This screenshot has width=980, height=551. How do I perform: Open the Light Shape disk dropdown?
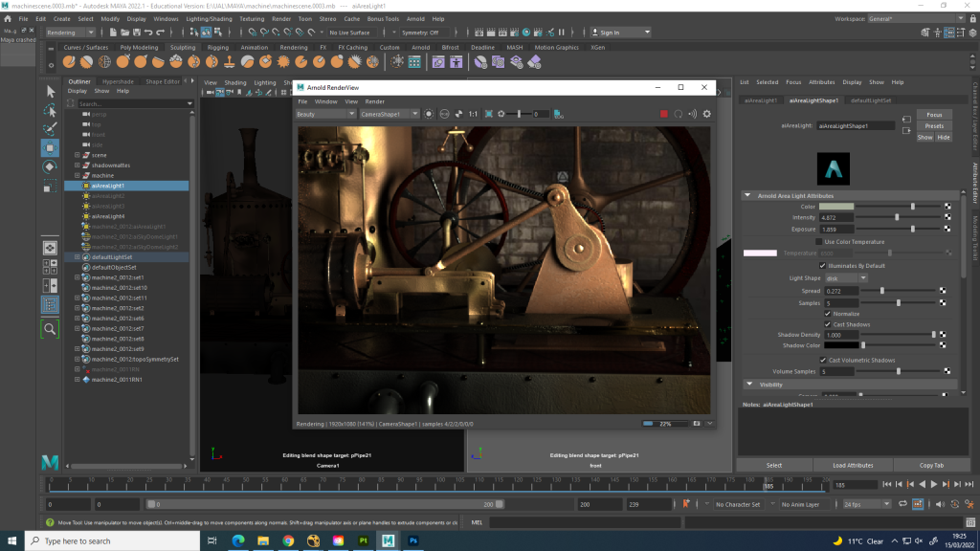(x=846, y=278)
